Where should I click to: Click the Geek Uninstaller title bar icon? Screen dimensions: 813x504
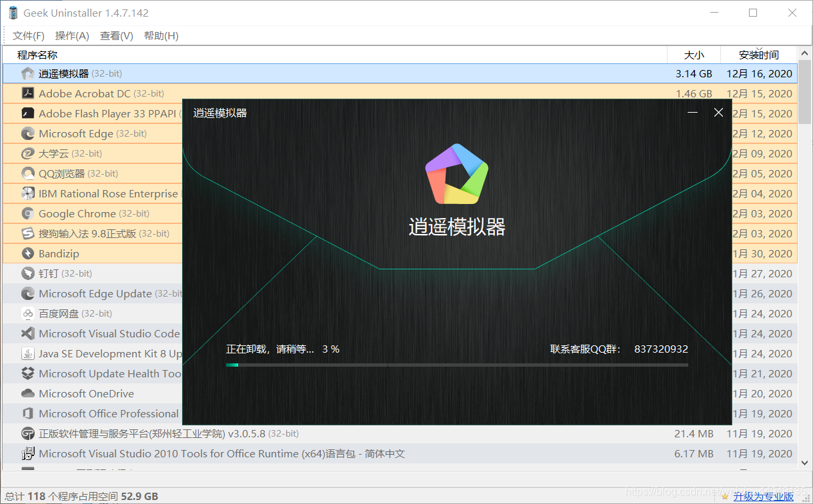(13, 13)
